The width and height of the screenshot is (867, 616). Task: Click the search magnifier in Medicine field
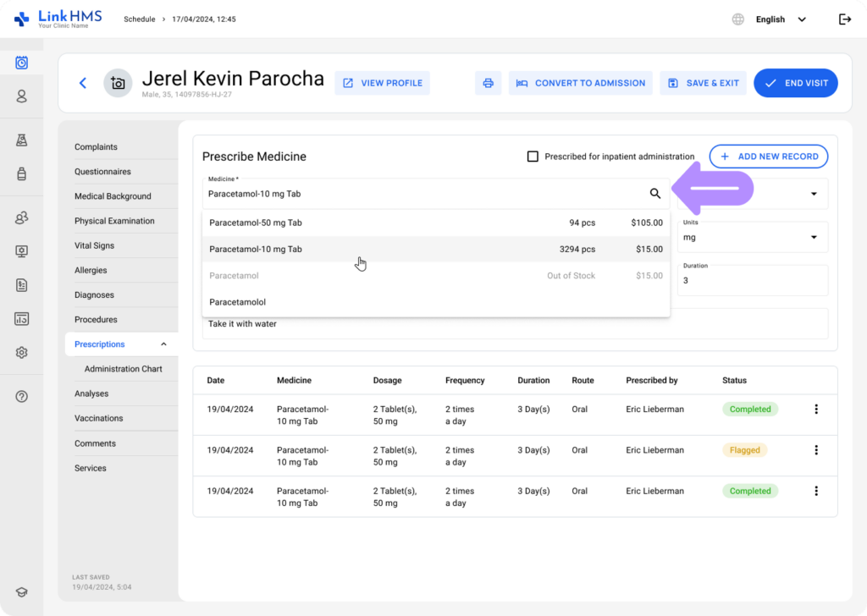[x=654, y=194]
